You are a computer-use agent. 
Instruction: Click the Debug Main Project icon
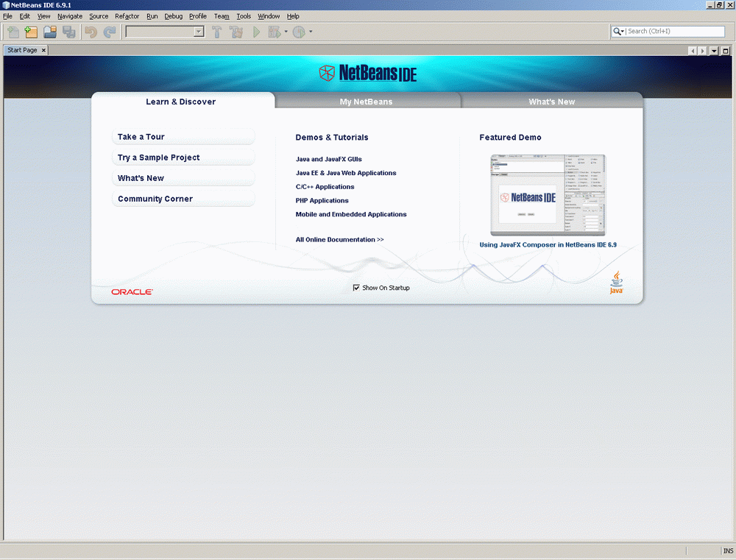[274, 32]
